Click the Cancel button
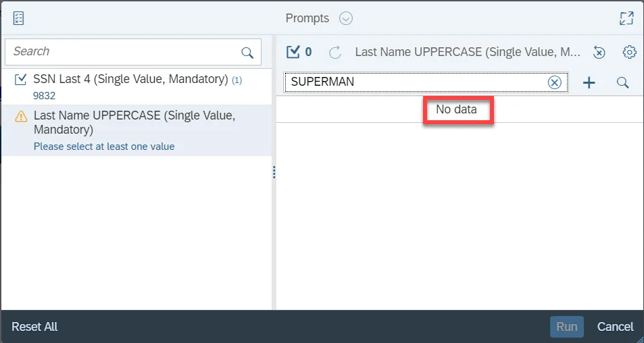The width and height of the screenshot is (644, 343). pyautogui.click(x=615, y=327)
